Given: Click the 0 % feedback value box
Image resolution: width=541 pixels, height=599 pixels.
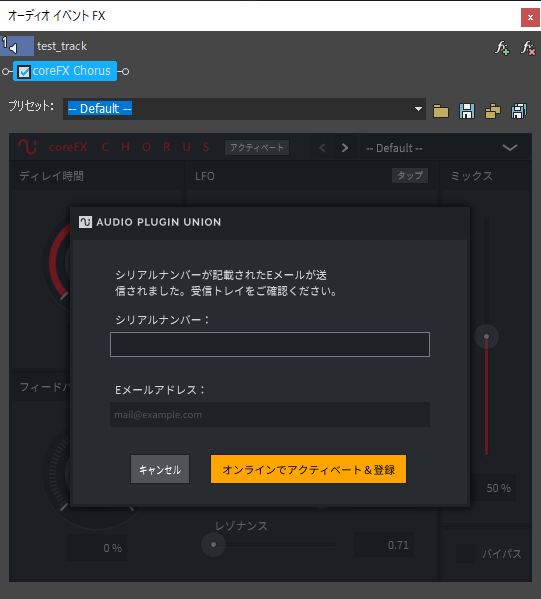Looking at the screenshot, I should [x=97, y=548].
